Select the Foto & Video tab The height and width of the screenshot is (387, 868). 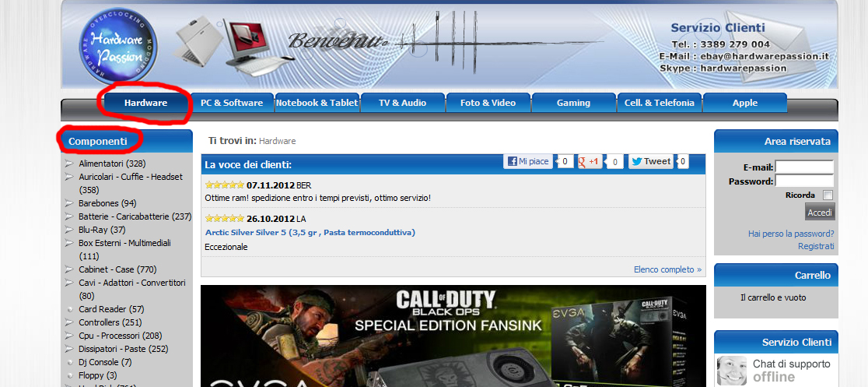click(x=488, y=103)
